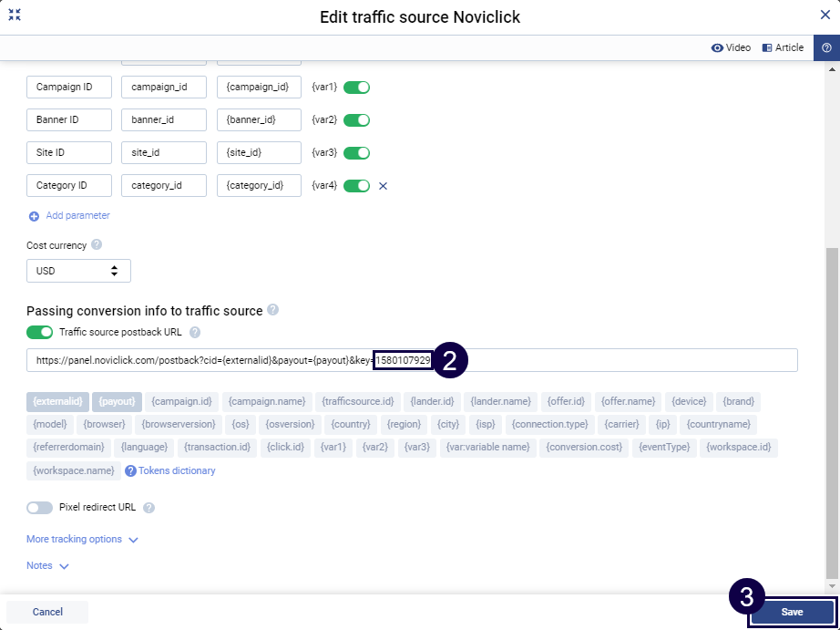Click the Pixel redirect URL help icon

149,508
